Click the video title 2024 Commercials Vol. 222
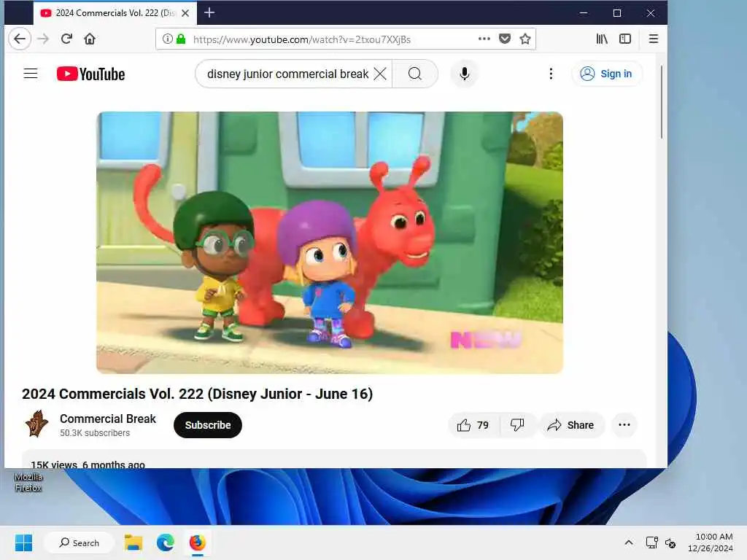Viewport: 747px width, 560px height. [197, 394]
